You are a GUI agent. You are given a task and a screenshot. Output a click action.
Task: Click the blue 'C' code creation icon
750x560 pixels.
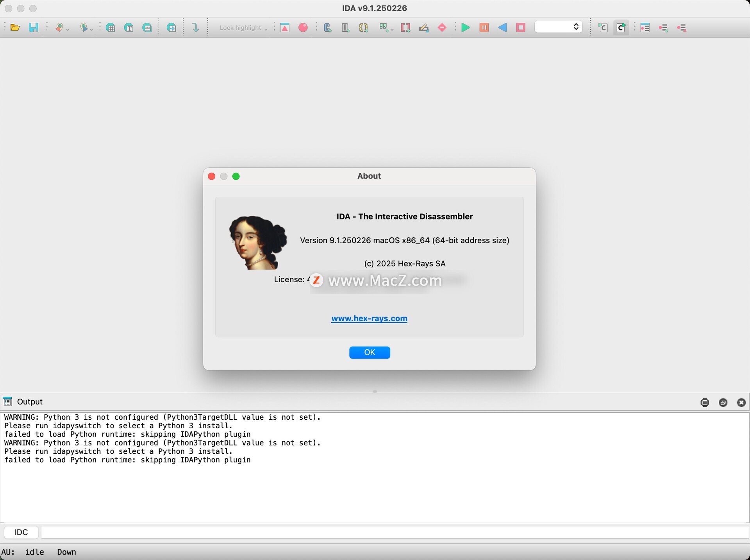327,28
